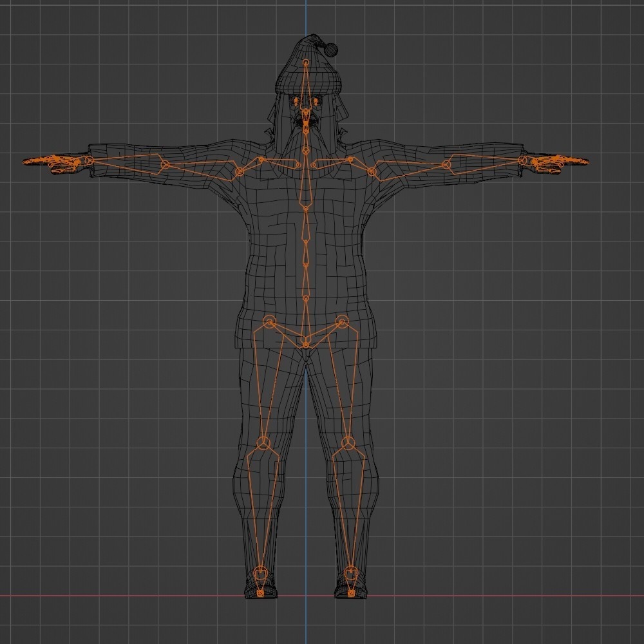
Task: Click the knee joint on the screen-left leg
Action: pos(263,443)
